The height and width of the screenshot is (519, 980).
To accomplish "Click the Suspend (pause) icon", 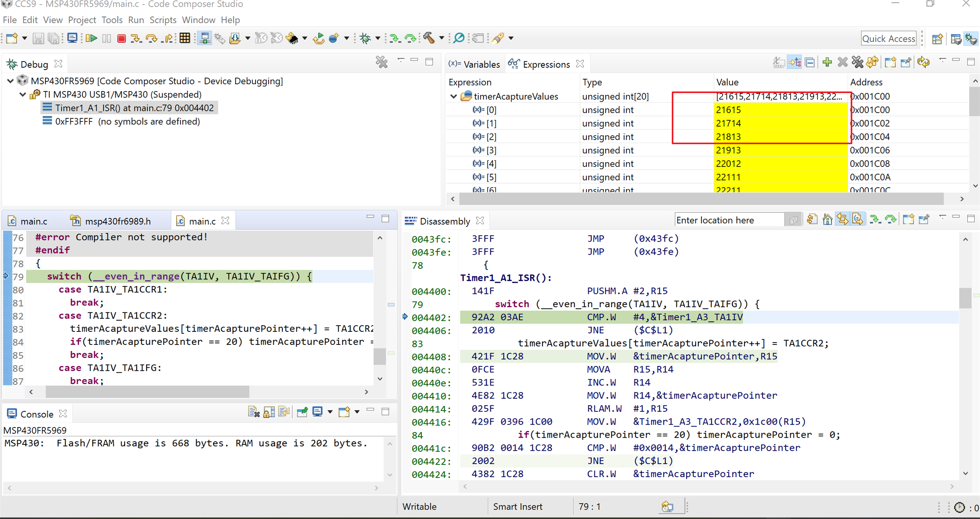I will coord(106,38).
